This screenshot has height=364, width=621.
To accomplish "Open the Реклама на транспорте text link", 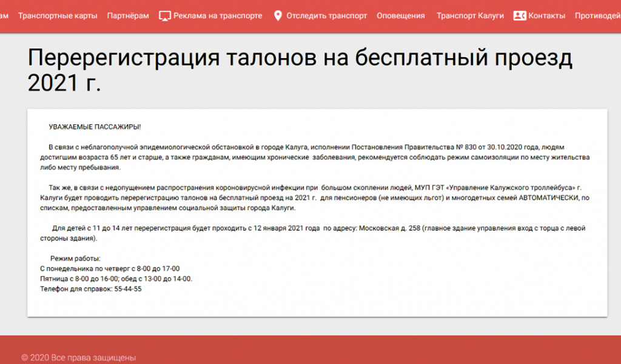I will pyautogui.click(x=218, y=16).
